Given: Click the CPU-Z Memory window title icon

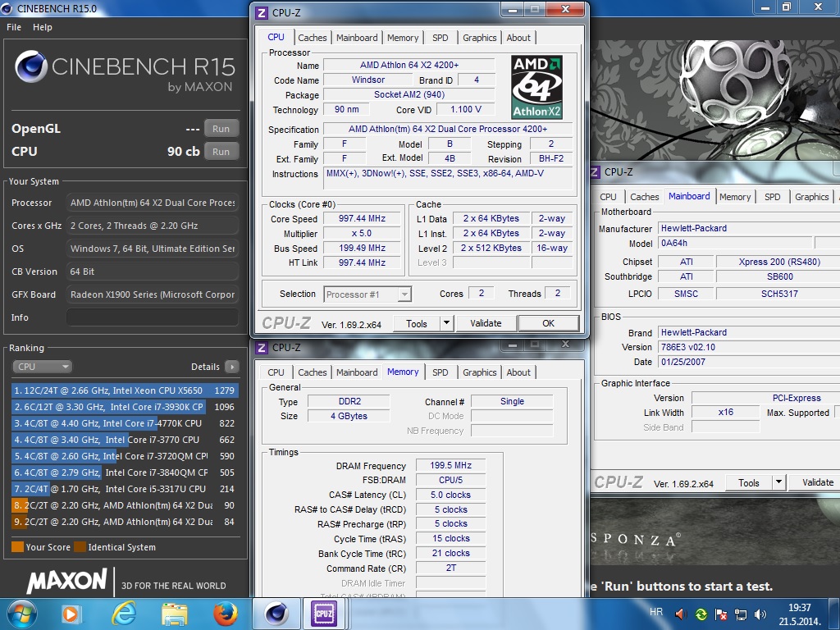Looking at the screenshot, I should 262,348.
